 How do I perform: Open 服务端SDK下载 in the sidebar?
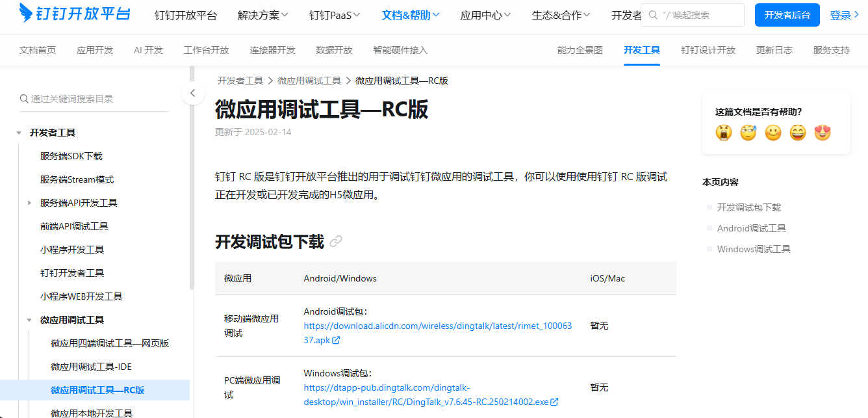coord(71,156)
